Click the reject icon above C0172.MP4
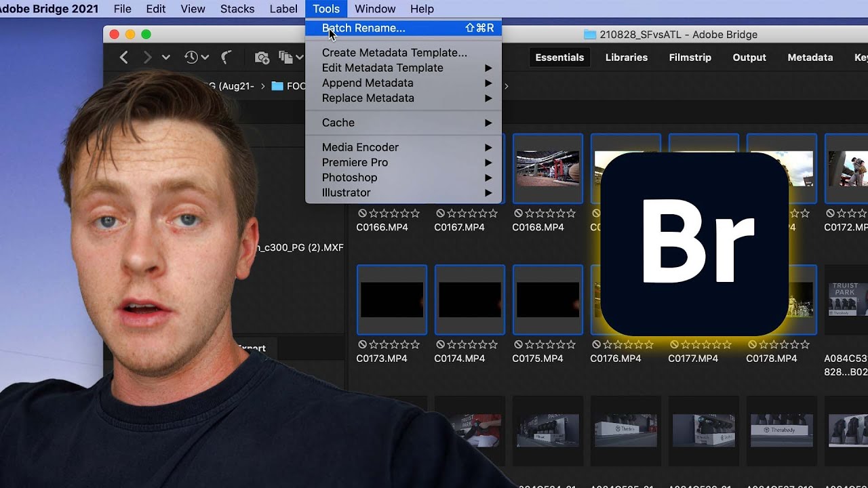Viewport: 868px width, 488px height. 830,213
